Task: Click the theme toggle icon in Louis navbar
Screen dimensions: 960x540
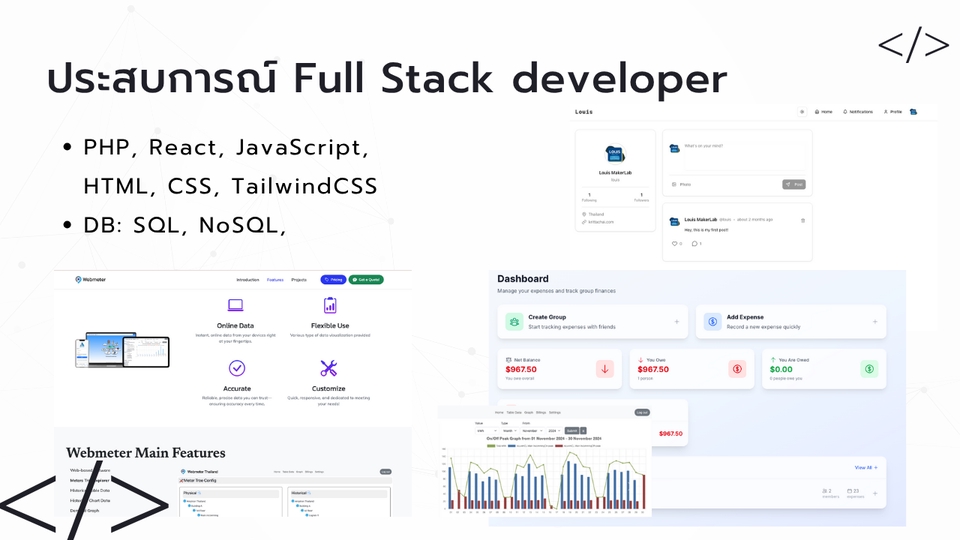Action: (x=802, y=112)
